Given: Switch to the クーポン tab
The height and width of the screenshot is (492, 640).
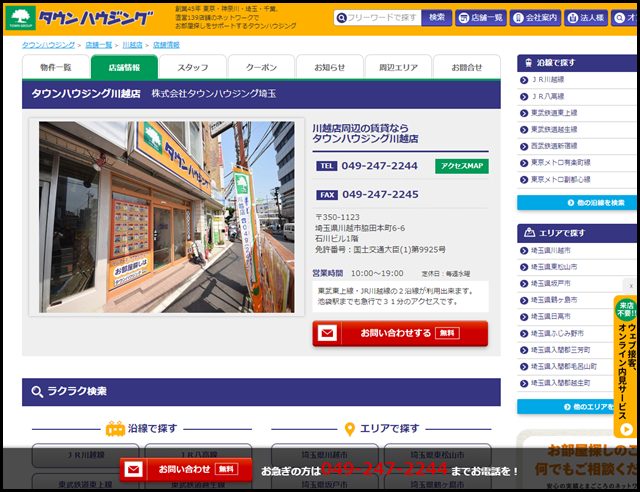Looking at the screenshot, I should (x=261, y=67).
